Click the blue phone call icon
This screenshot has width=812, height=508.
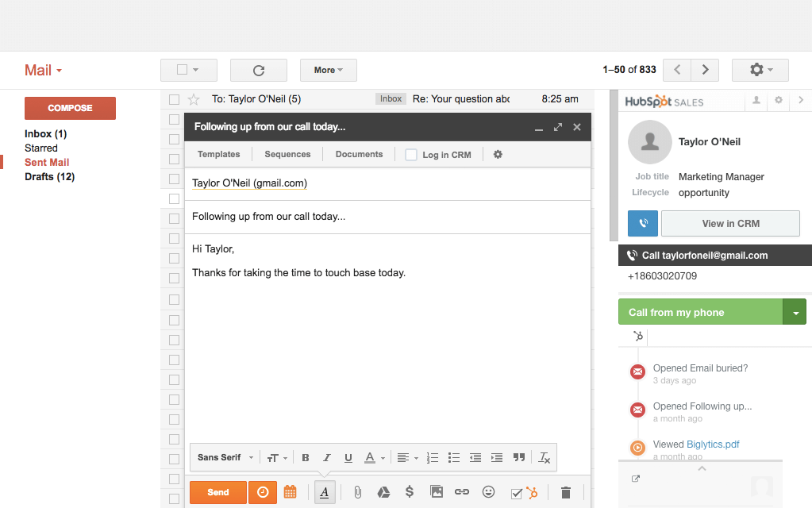tap(642, 224)
